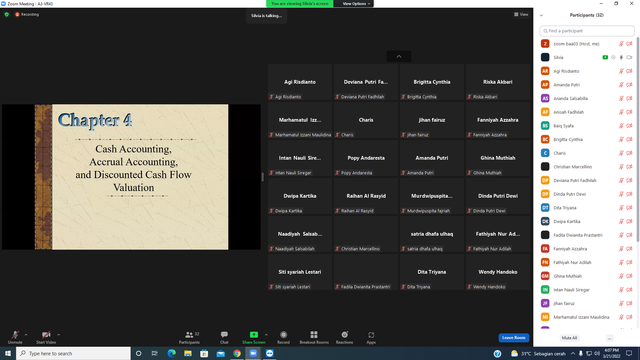640x360 pixels.
Task: Open Microsoft Edge from taskbar
Action: [x=171, y=353]
